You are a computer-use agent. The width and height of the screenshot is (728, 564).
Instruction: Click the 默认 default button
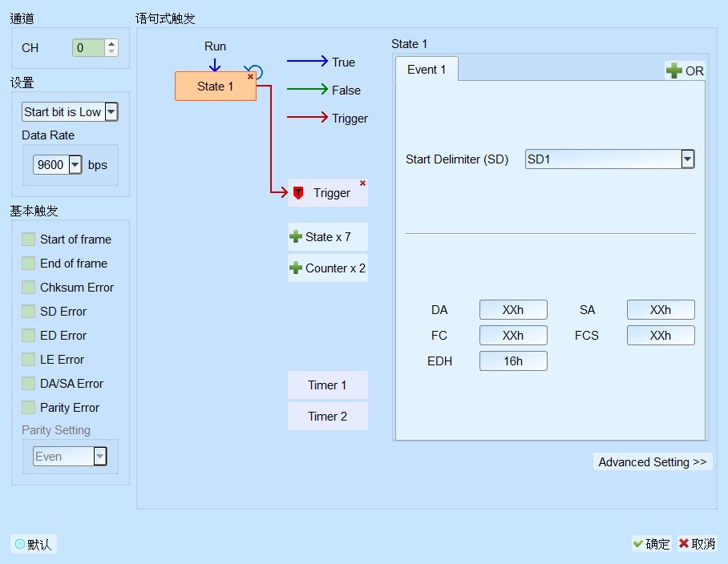tap(34, 544)
